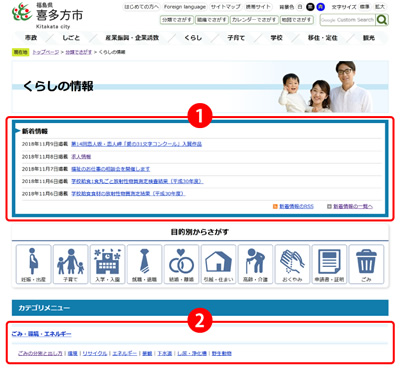Go to 分類でさがす in the breadcrumb

79,52
